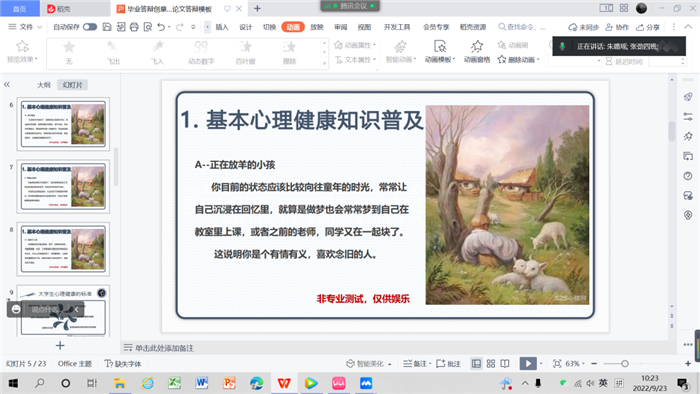Select slide 6 thumbnail

pyautogui.click(x=63, y=124)
